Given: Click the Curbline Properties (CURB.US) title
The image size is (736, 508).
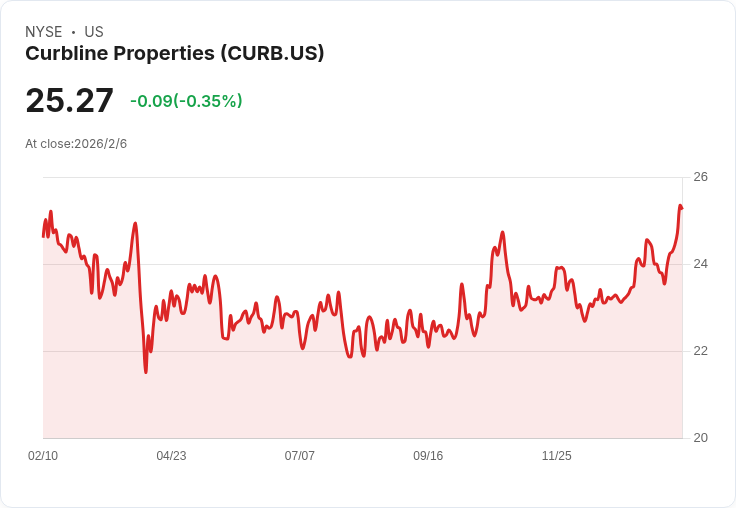Looking at the screenshot, I should pos(175,54).
